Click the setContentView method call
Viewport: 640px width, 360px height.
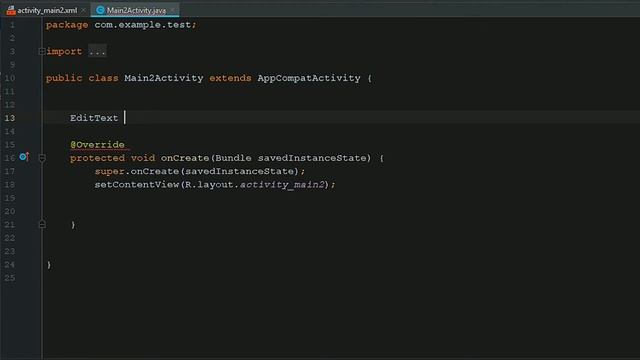click(x=137, y=184)
